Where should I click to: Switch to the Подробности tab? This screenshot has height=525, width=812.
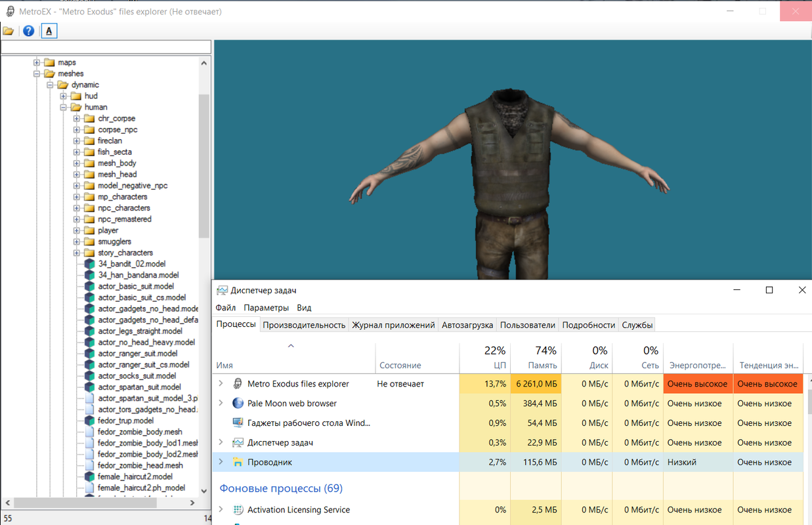[589, 325]
